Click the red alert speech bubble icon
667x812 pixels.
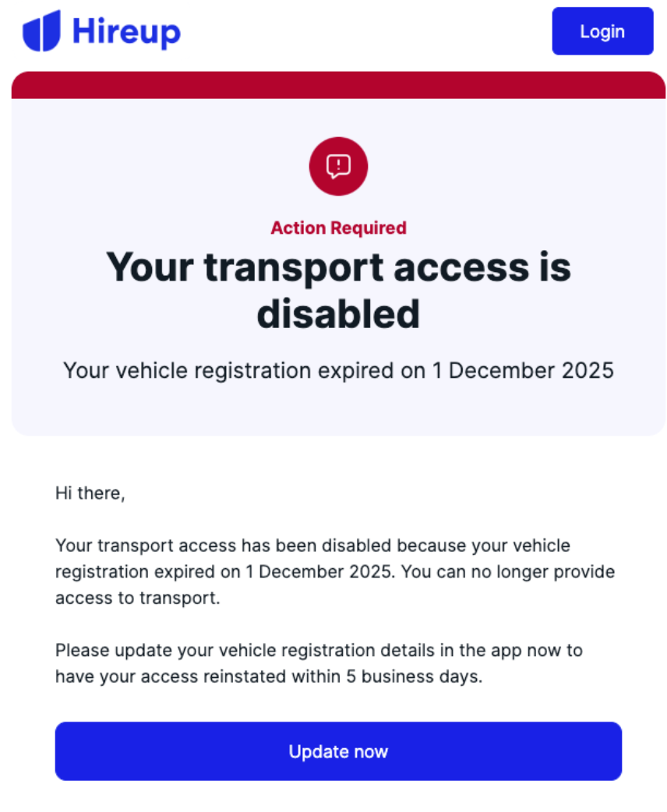tap(338, 166)
